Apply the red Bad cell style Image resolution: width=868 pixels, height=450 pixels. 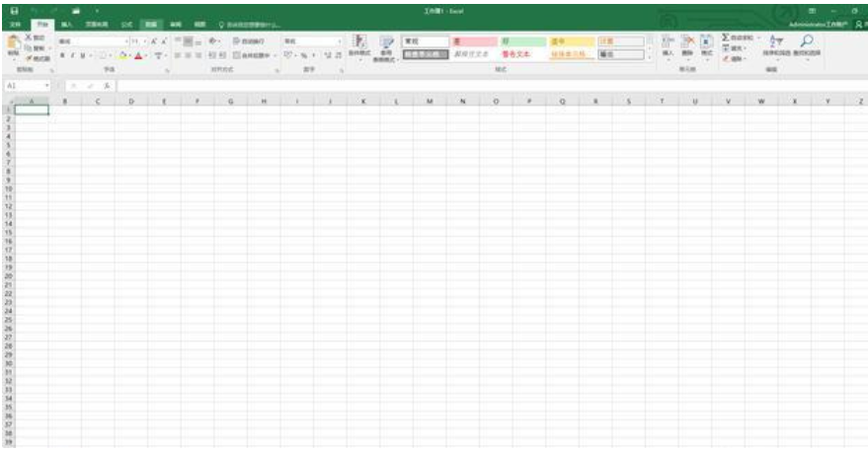[x=474, y=41]
